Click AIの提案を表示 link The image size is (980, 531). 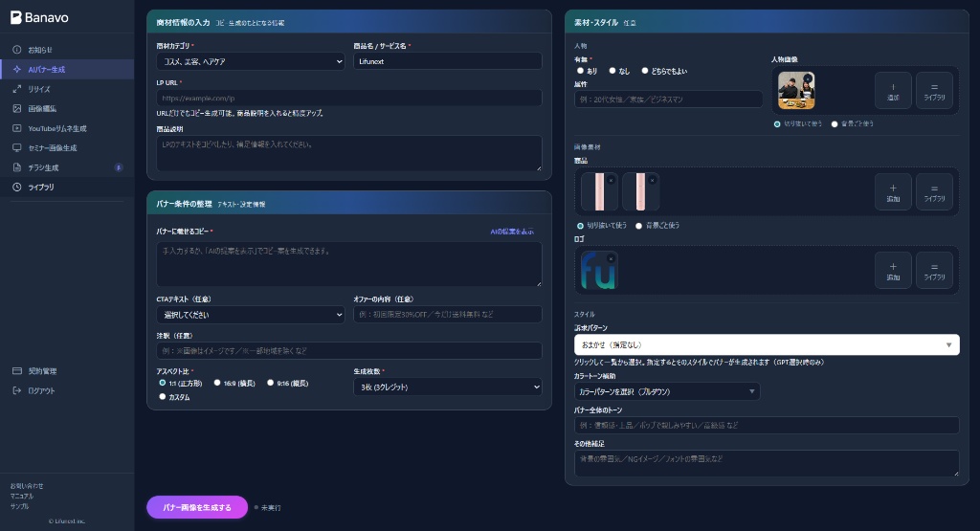click(512, 232)
